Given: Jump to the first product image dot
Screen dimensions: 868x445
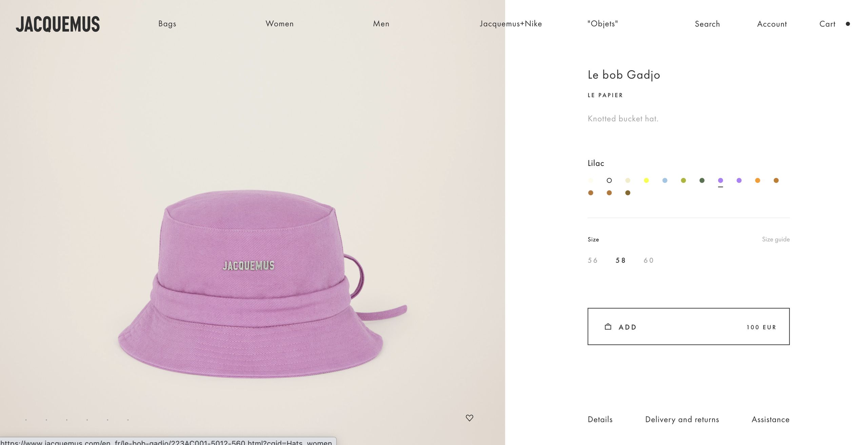Looking at the screenshot, I should [x=26, y=420].
